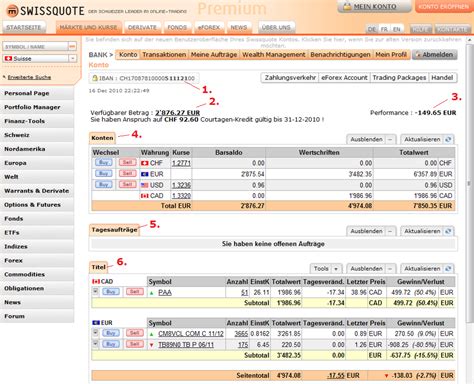
Task: Open the Benachrichtigungen menu item
Action: point(340,55)
